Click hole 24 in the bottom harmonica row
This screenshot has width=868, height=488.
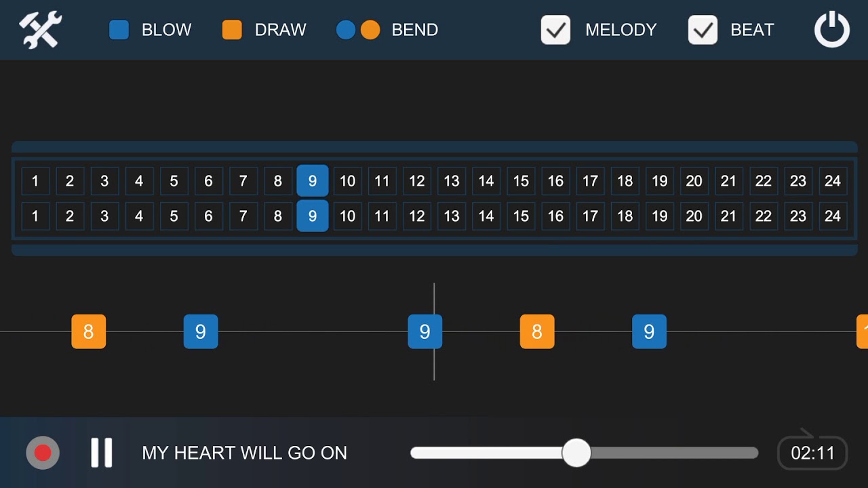833,216
